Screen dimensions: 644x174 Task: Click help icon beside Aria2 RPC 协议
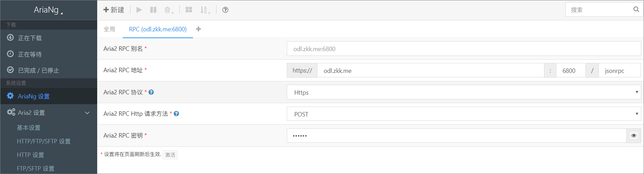(x=151, y=92)
